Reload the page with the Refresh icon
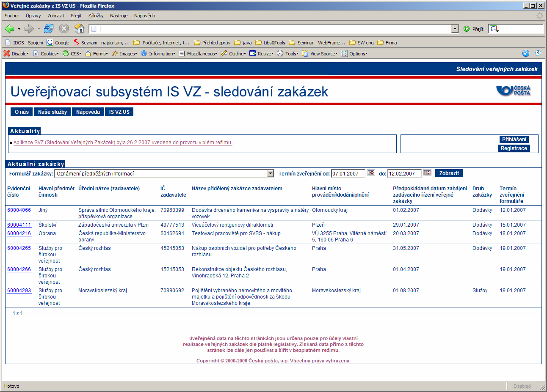The height and width of the screenshot is (392, 547). click(x=49, y=29)
